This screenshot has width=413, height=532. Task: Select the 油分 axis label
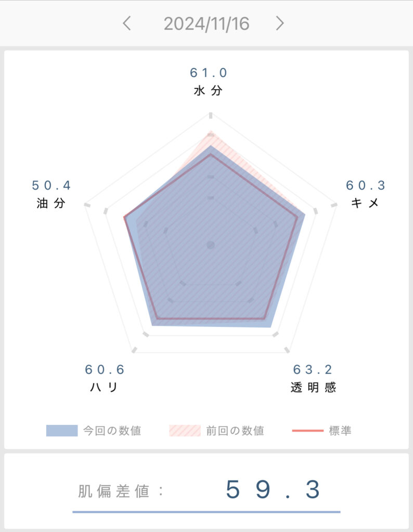51,203
